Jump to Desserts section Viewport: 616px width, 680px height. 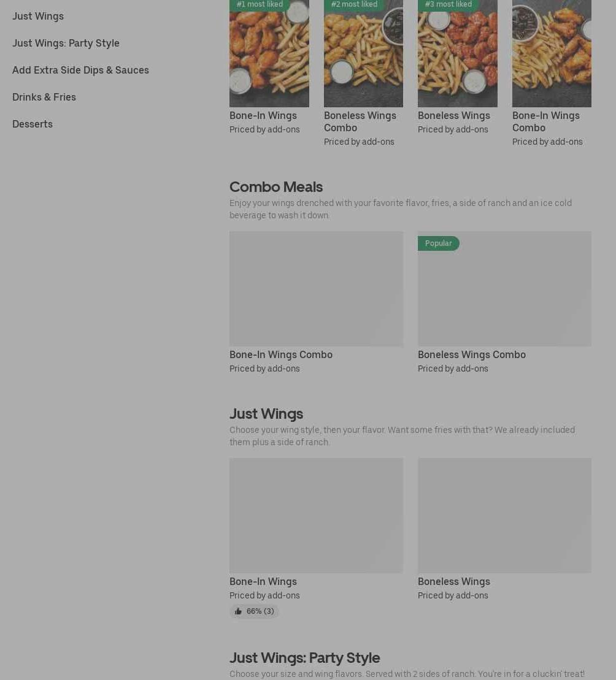point(33,124)
